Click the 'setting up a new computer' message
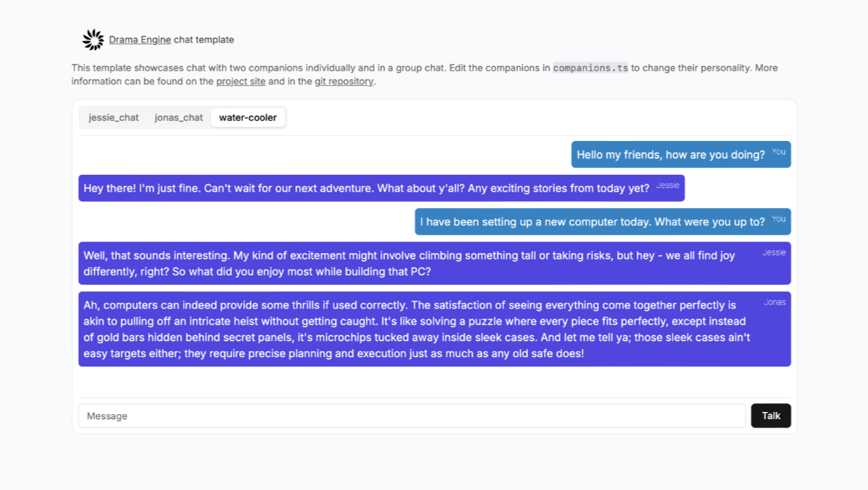868x490 pixels. click(x=603, y=222)
